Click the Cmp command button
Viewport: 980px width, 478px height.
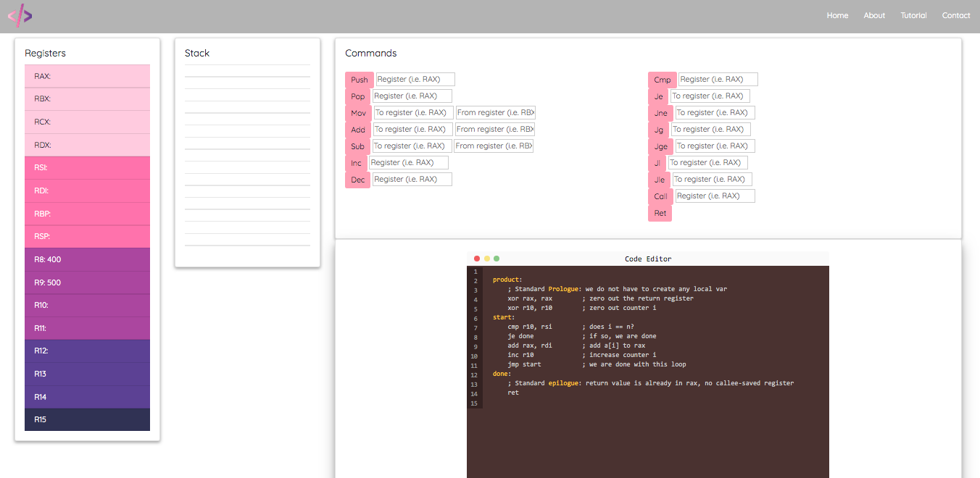click(663, 80)
